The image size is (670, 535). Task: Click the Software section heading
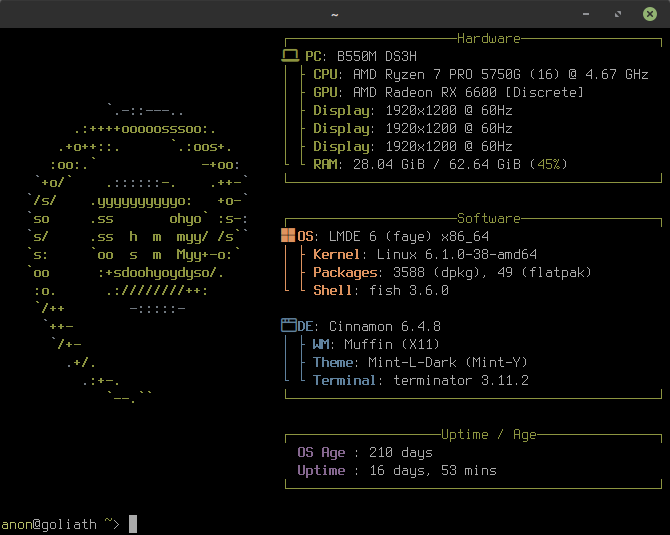[x=488, y=218]
